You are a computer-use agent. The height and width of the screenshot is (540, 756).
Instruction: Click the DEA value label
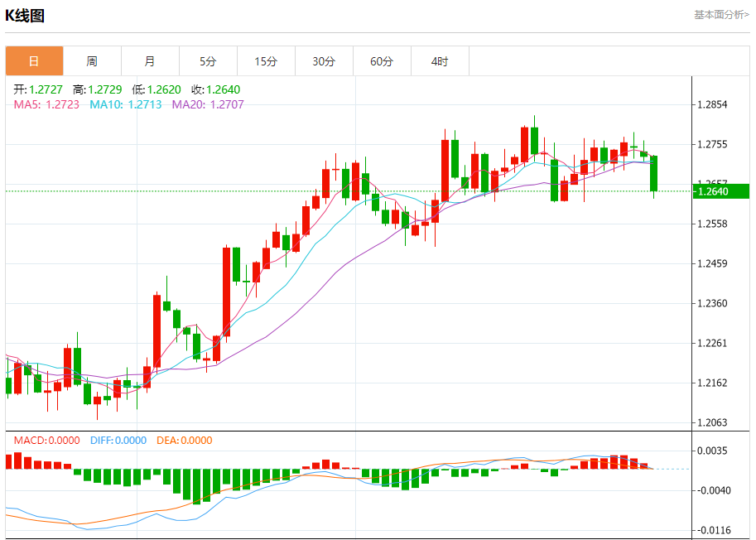click(x=183, y=441)
